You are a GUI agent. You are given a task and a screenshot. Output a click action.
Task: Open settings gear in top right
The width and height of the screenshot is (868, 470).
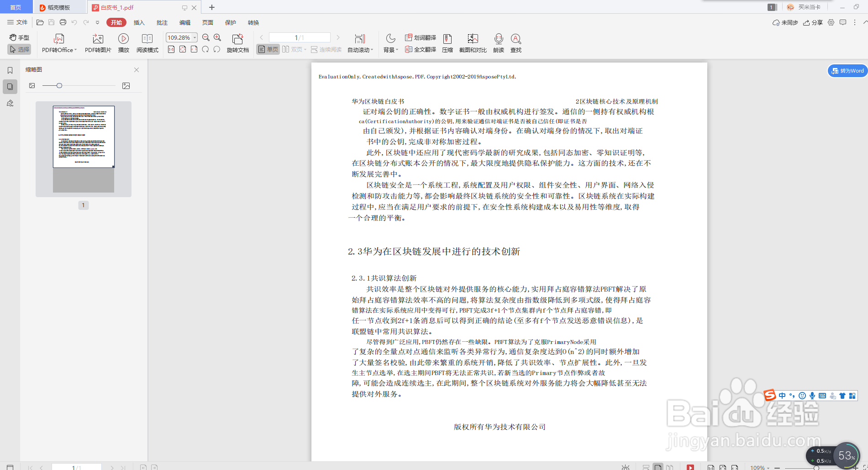pyautogui.click(x=831, y=22)
